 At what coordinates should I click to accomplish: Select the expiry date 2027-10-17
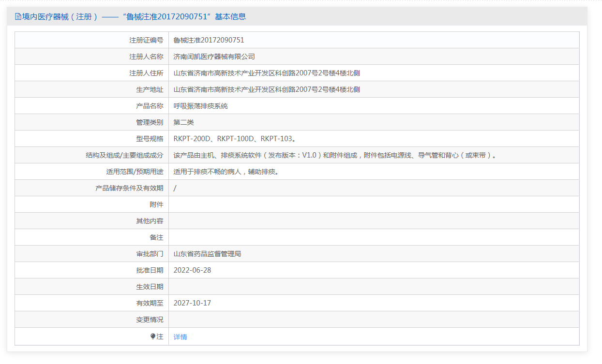coord(193,303)
